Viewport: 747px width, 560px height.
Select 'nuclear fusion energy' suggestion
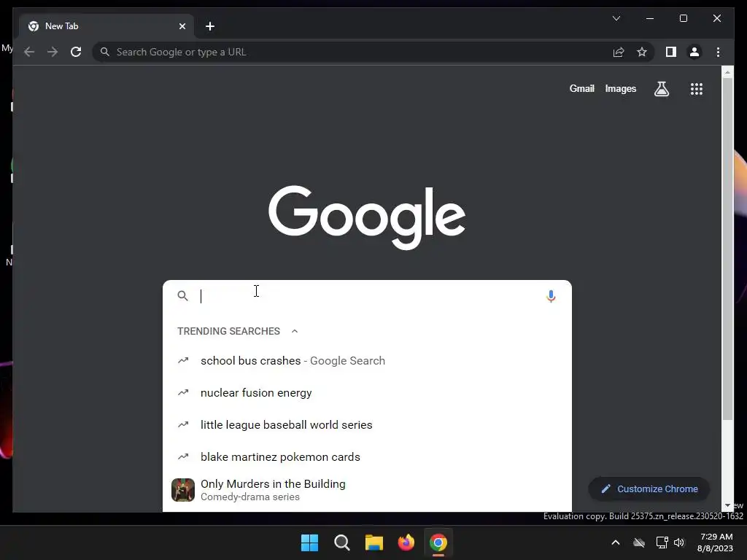[367, 393]
